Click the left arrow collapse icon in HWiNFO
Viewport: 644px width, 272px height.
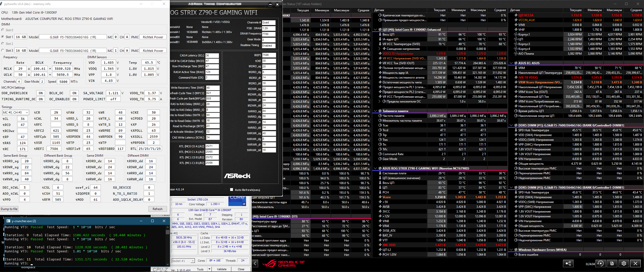(255, 263)
